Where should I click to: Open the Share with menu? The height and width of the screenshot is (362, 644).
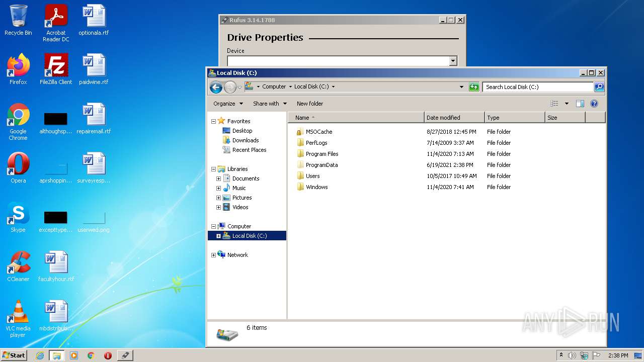coord(270,104)
